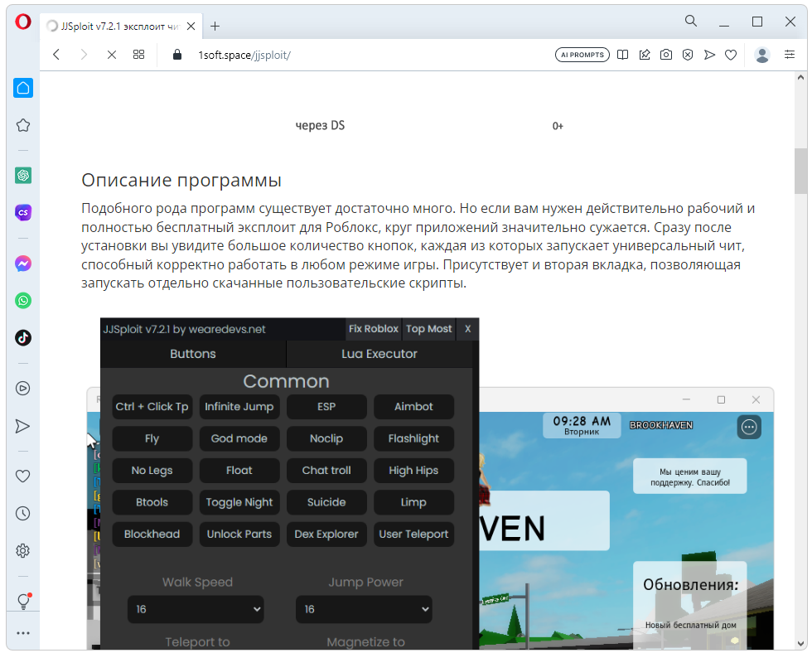Search open tabs with magnifier icon

(x=691, y=21)
